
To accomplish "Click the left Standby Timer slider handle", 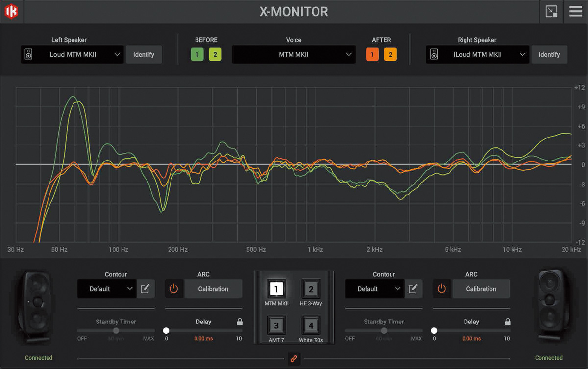I will click(x=116, y=331).
